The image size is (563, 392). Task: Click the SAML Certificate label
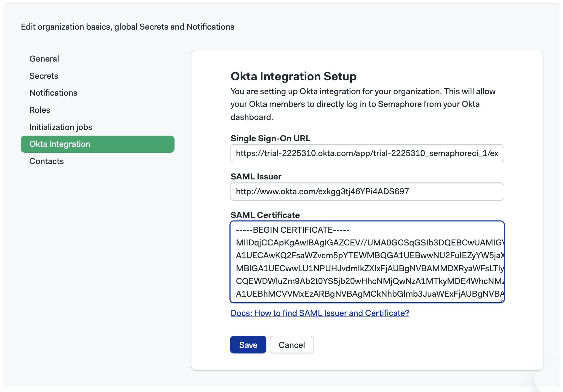tap(265, 215)
